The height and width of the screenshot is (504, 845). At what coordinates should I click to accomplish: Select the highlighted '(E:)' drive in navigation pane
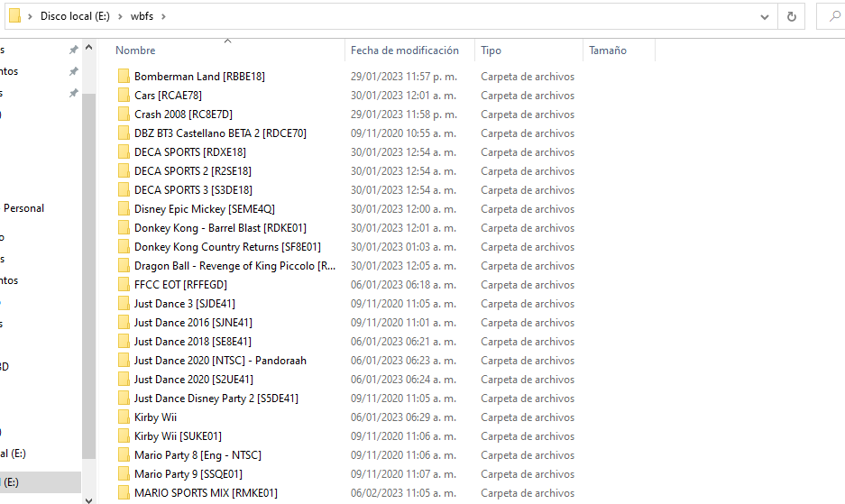[41, 482]
